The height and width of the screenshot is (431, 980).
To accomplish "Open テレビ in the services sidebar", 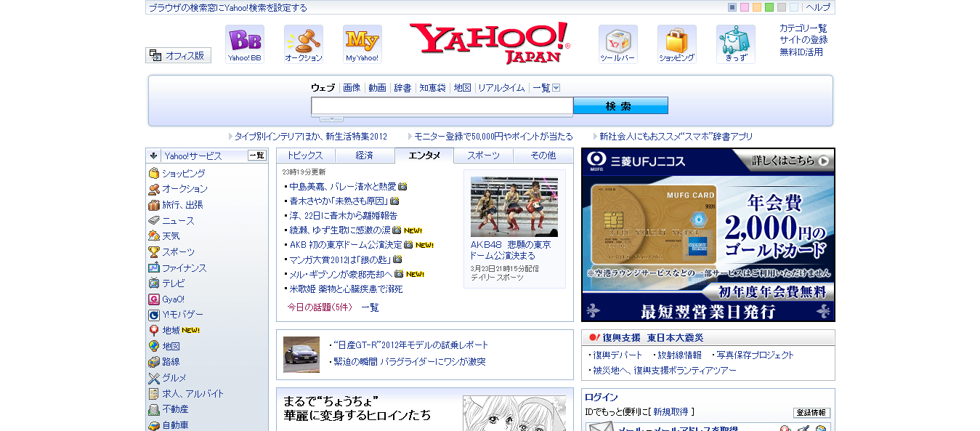I will [x=166, y=283].
